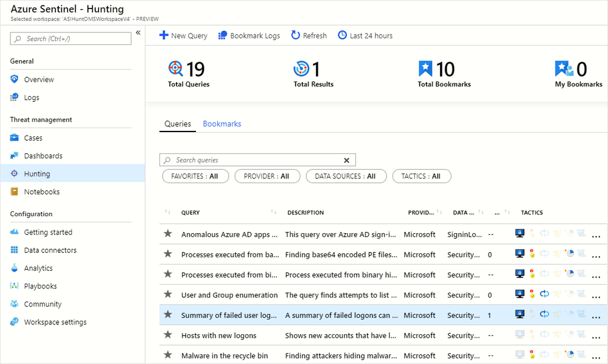This screenshot has width=608, height=364.
Task: Click the Total Results radar icon
Action: 301,69
